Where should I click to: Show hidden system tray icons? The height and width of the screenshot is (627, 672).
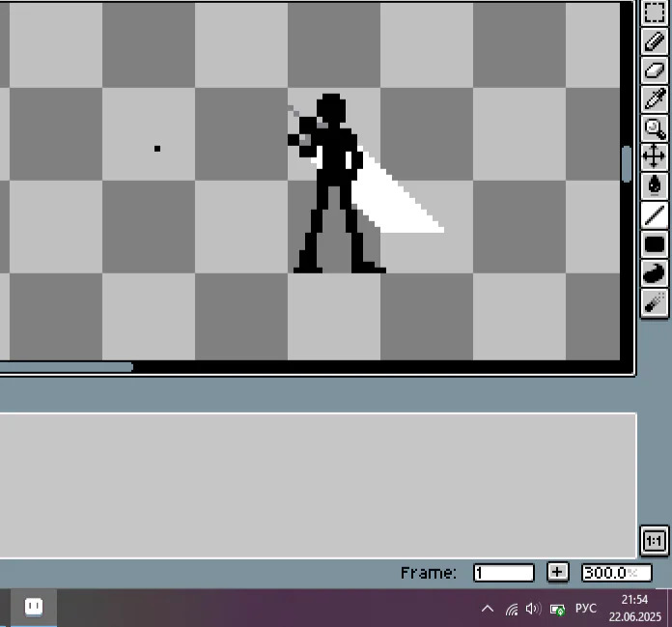(x=488, y=609)
